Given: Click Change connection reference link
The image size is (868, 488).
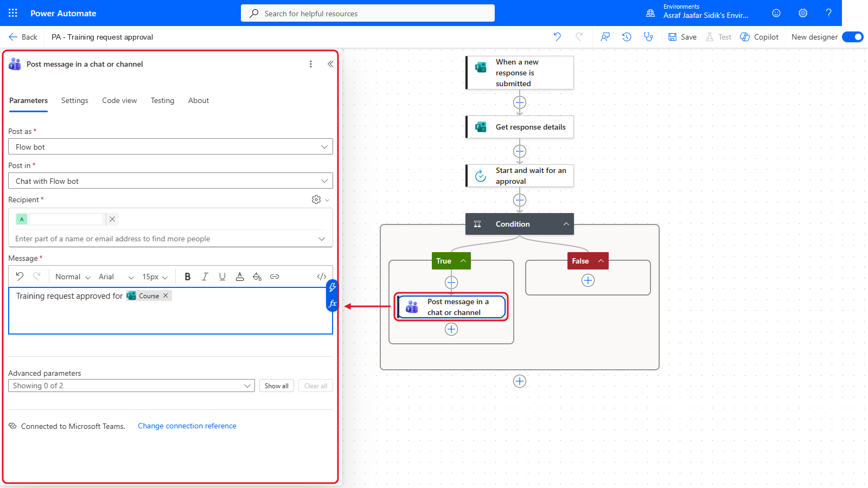Looking at the screenshot, I should point(187,426).
